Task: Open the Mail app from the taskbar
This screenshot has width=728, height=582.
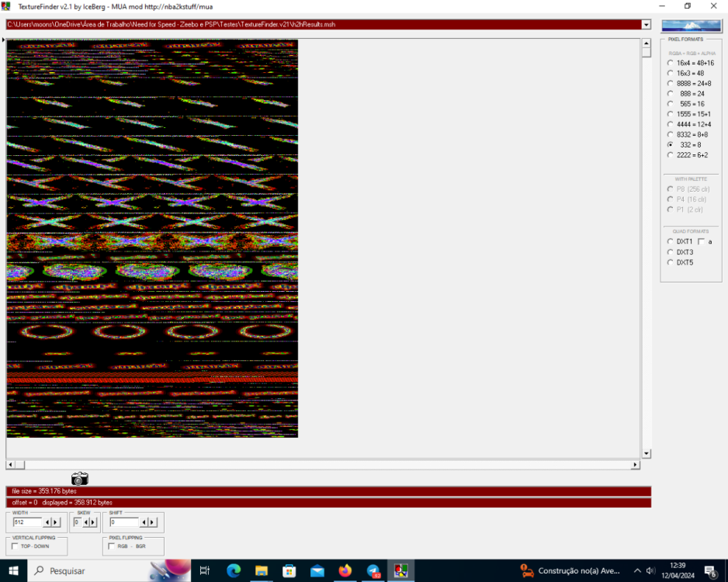Action: (x=317, y=571)
